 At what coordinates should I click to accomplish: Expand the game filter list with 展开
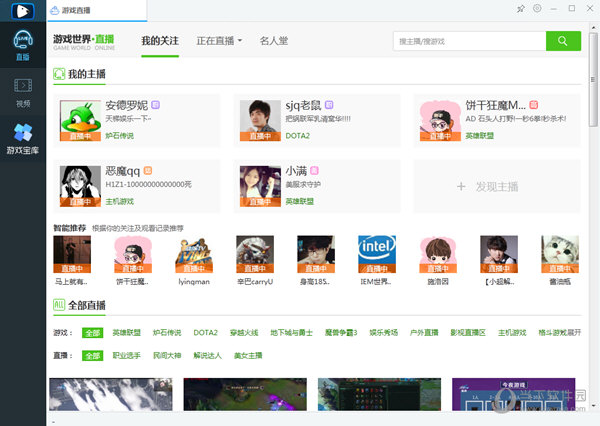pos(574,333)
